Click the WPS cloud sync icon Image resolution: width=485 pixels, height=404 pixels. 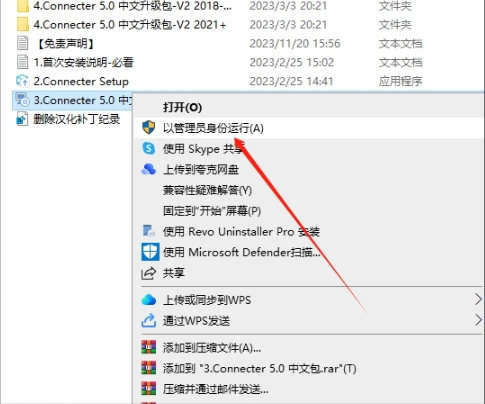coord(148,300)
